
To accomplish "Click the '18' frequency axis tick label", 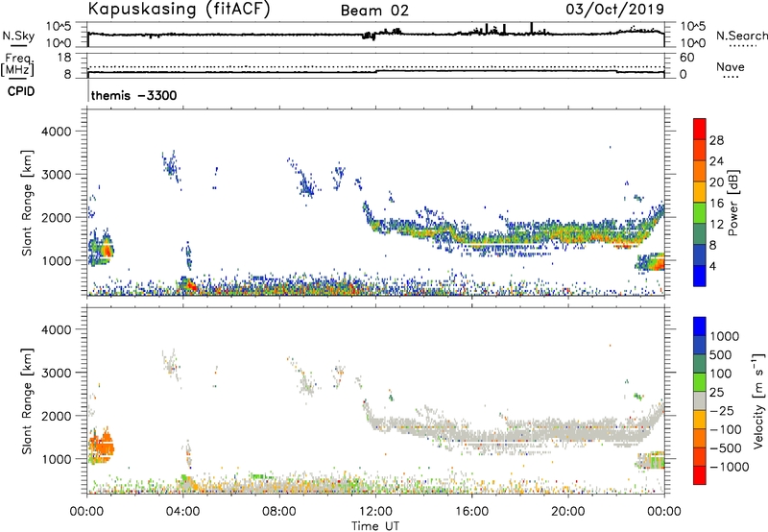I will click(64, 58).
